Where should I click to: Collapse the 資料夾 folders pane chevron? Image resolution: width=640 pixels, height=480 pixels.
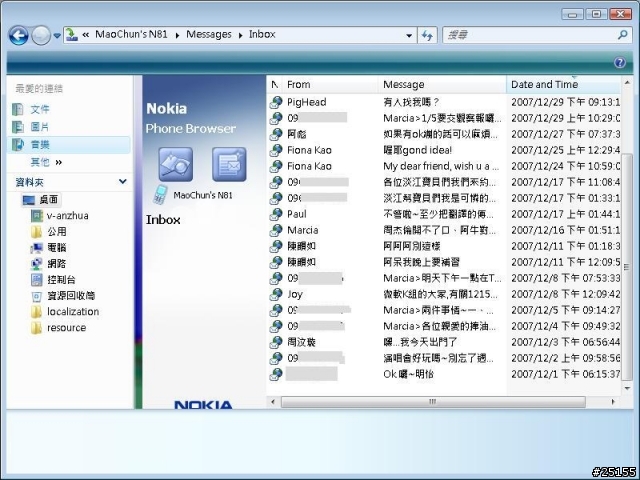click(x=122, y=181)
